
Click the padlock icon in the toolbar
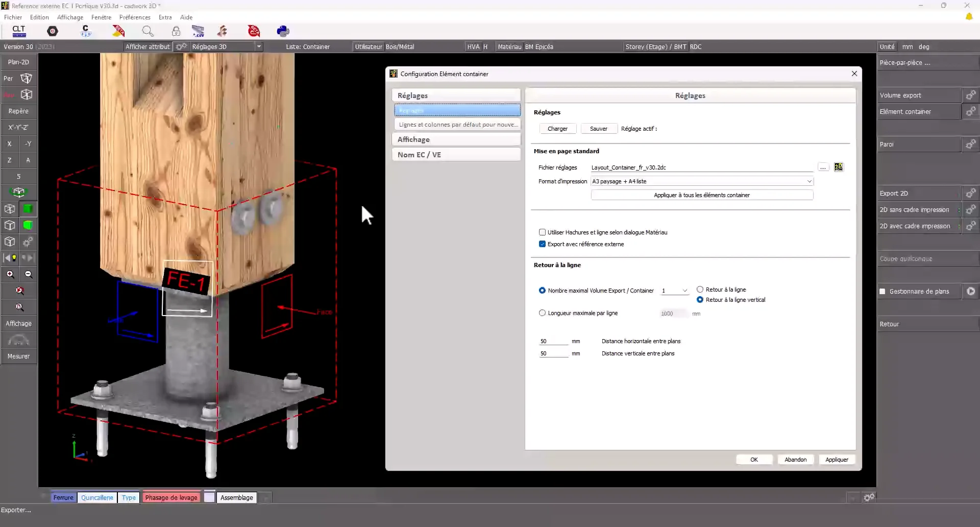point(176,31)
